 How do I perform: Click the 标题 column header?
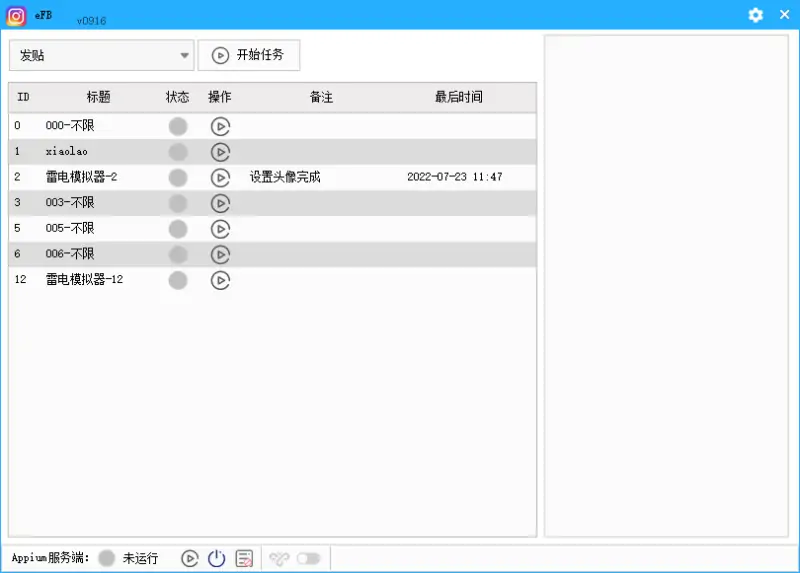(x=98, y=97)
